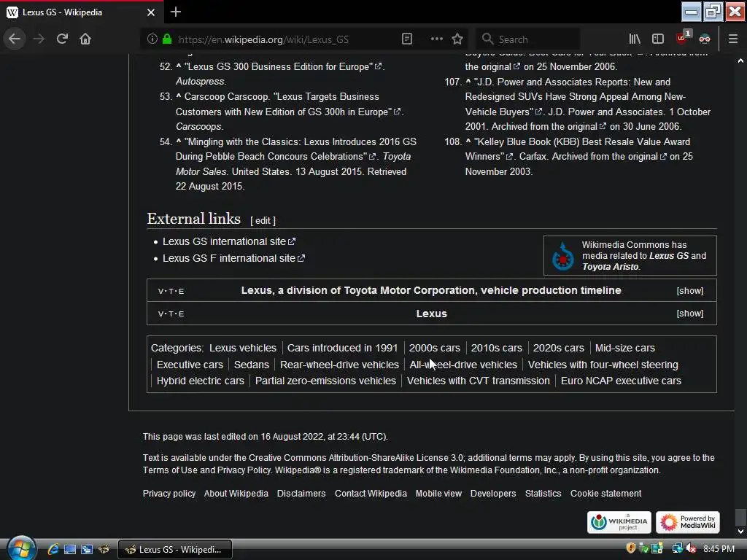Open Rear-wheel-drive vehicles category
The width and height of the screenshot is (747, 560).
click(339, 365)
